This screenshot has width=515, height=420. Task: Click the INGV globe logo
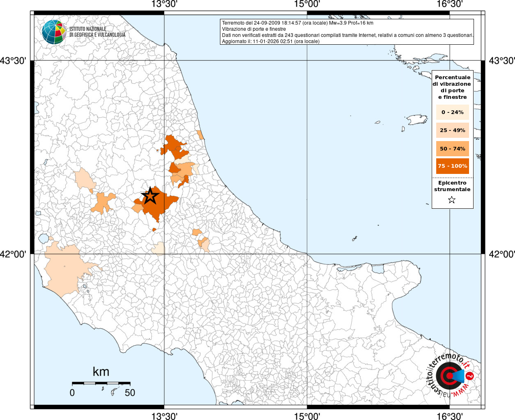point(54,32)
